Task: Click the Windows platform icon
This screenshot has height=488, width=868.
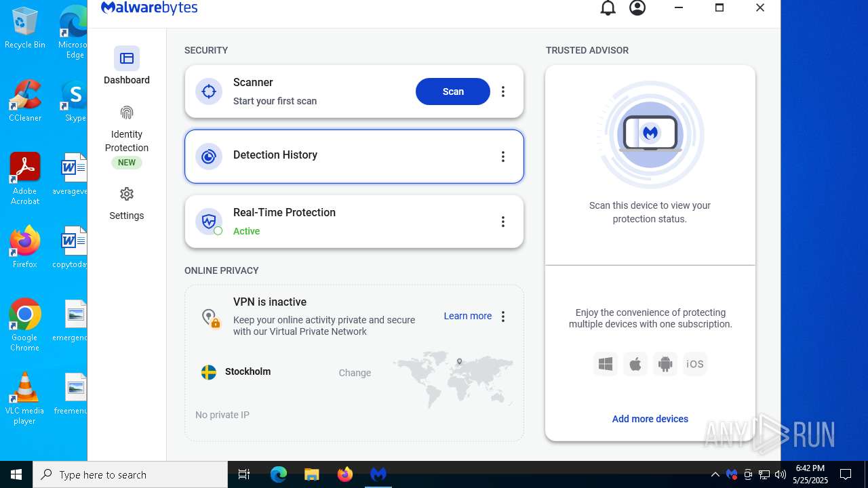Action: click(606, 364)
